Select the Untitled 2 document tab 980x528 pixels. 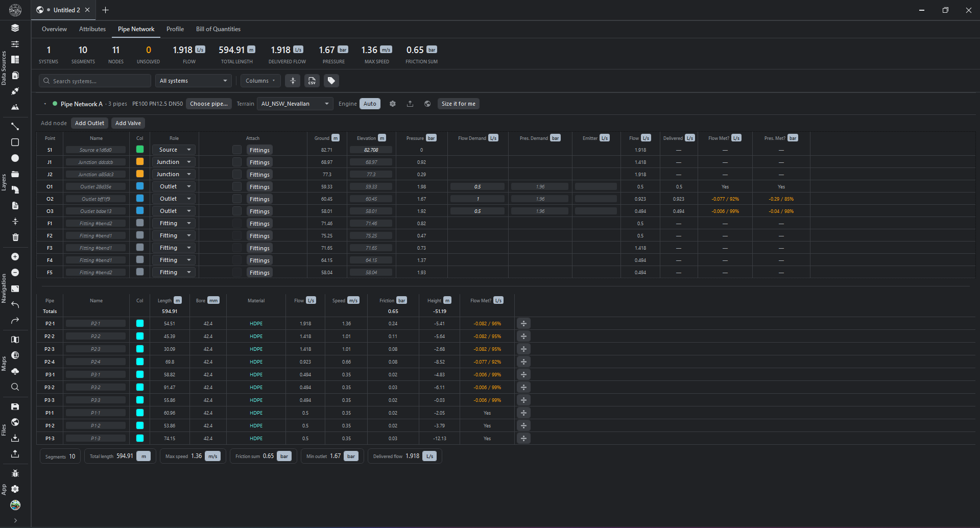click(62, 10)
